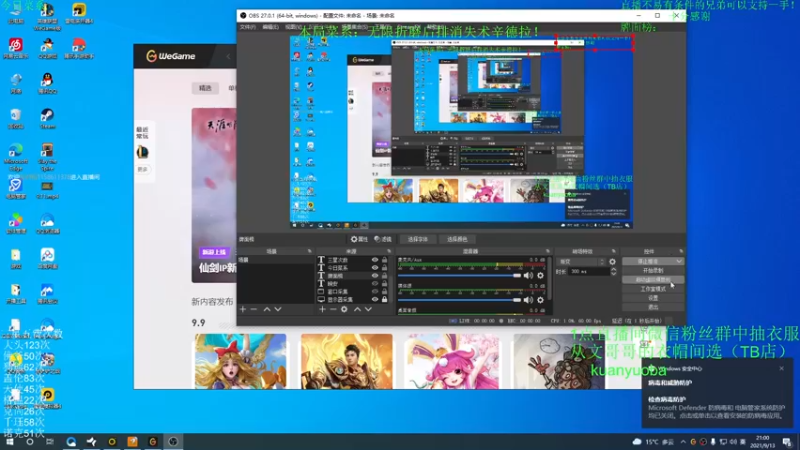Open 属性 properties in the OBS source toolbar
The width and height of the screenshot is (800, 450).
coord(359,239)
